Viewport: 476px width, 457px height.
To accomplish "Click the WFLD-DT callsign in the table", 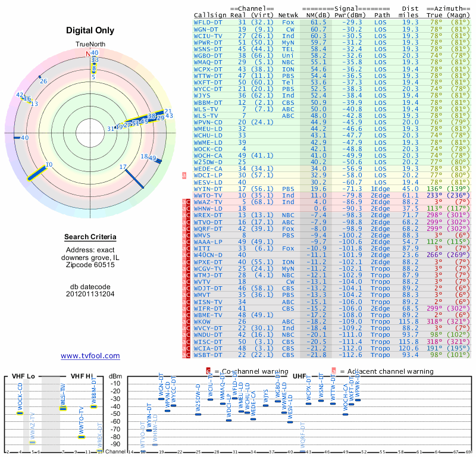I will coord(208,22).
